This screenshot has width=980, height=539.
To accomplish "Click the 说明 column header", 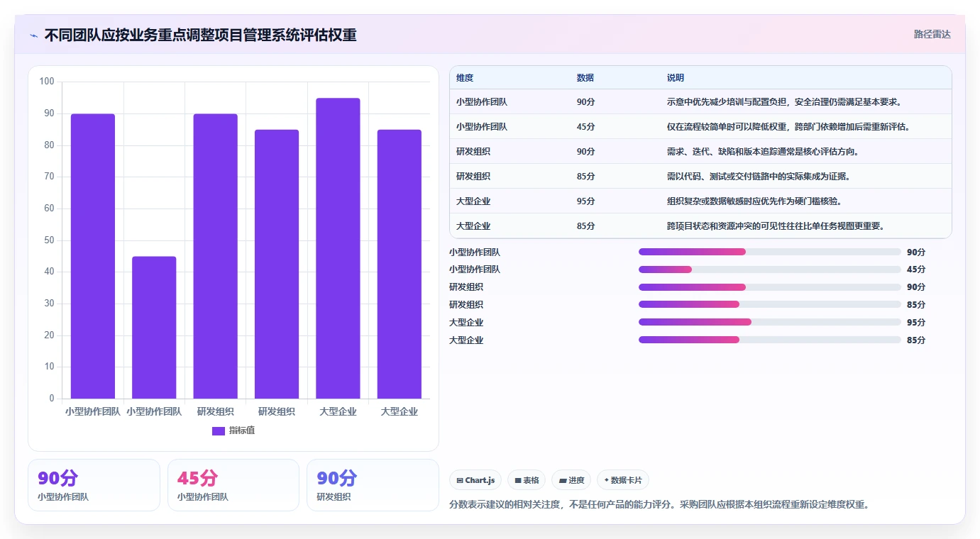I will click(676, 77).
